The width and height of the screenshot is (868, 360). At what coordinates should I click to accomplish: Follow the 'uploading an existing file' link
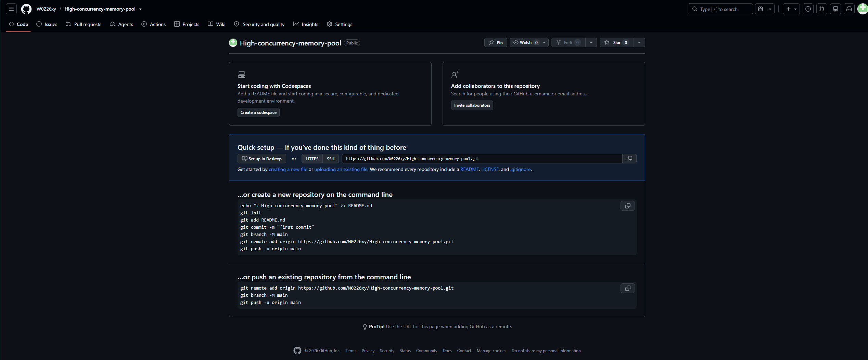point(341,170)
